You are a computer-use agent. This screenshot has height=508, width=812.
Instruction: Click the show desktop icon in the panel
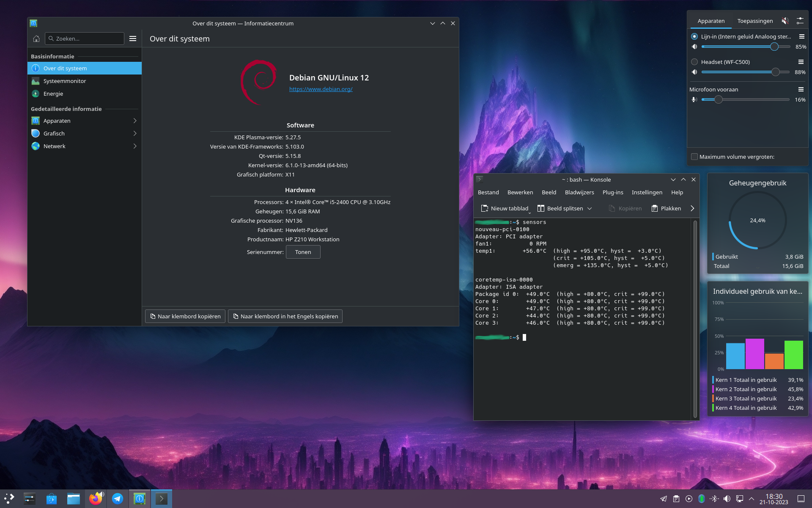pos(801,499)
